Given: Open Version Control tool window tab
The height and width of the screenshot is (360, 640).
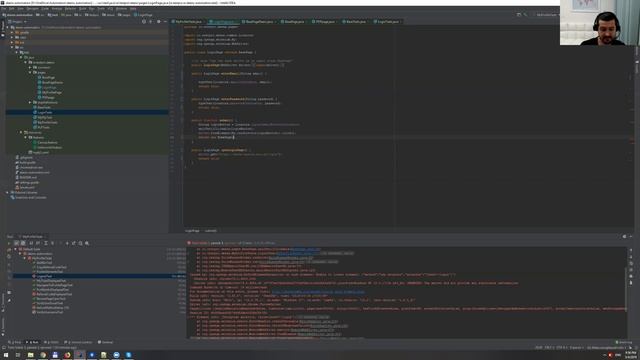Looking at the screenshot, I should tap(79, 342).
